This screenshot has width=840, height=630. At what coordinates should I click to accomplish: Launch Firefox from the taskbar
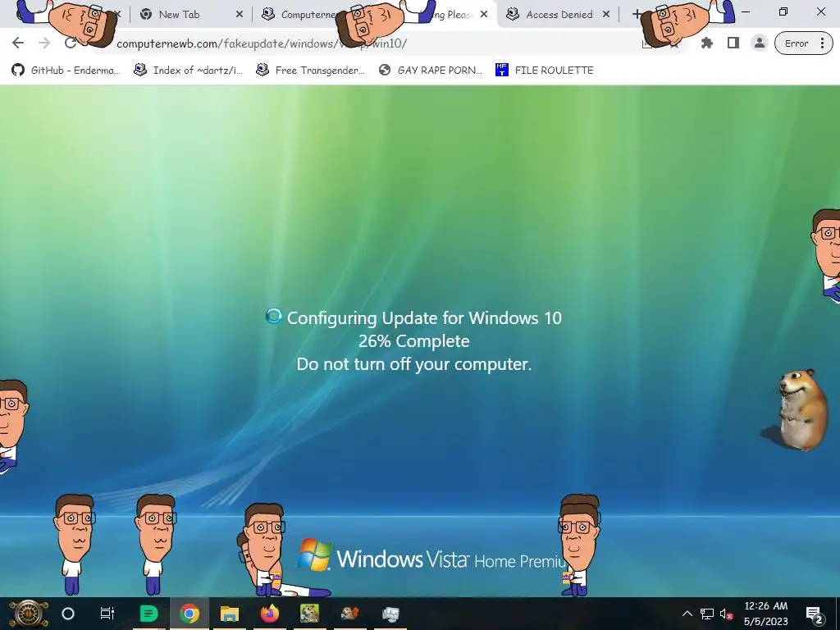coord(270,614)
